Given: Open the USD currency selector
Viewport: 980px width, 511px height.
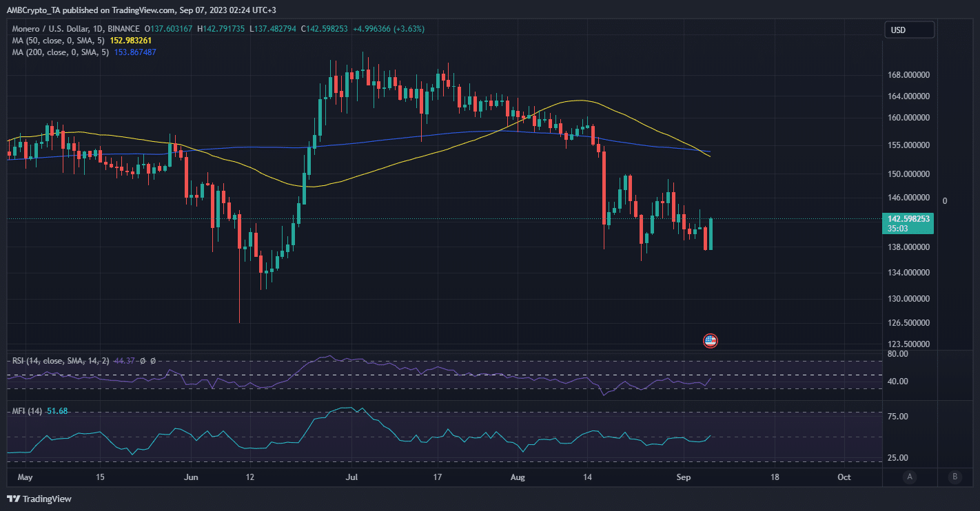Looking at the screenshot, I should point(909,30).
